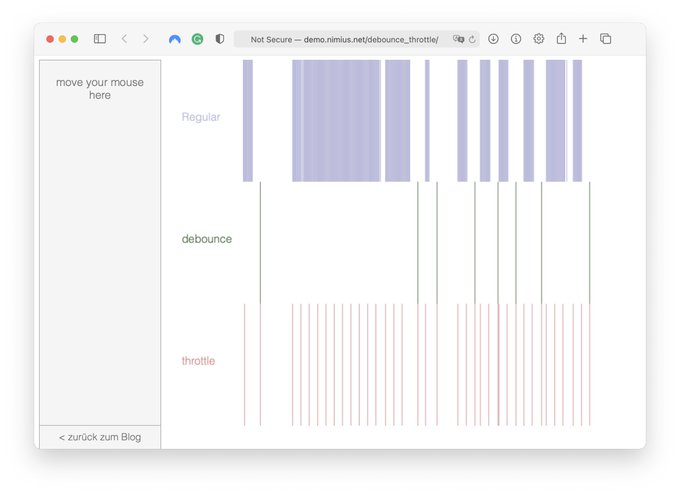Show tab overview icon
Viewport: 680px width, 494px height.
[606, 39]
